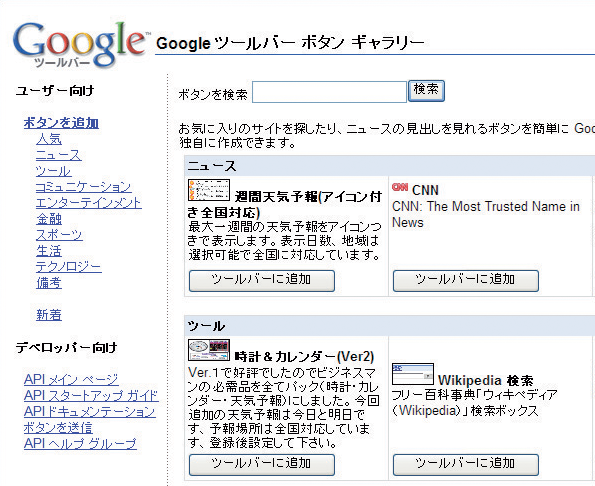Viewport: 595px width, 486px height.
Task: Click the フリー百科事典 description text
Action: (x=474, y=403)
